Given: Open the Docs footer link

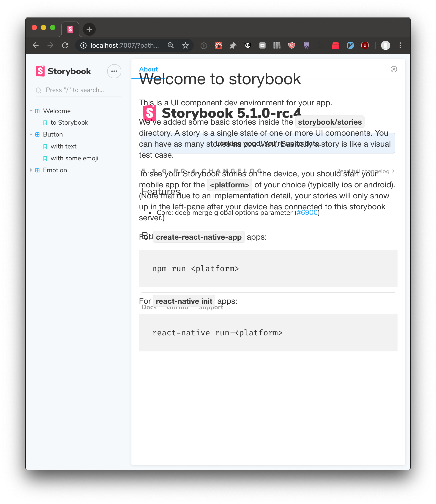Looking at the screenshot, I should point(149,307).
